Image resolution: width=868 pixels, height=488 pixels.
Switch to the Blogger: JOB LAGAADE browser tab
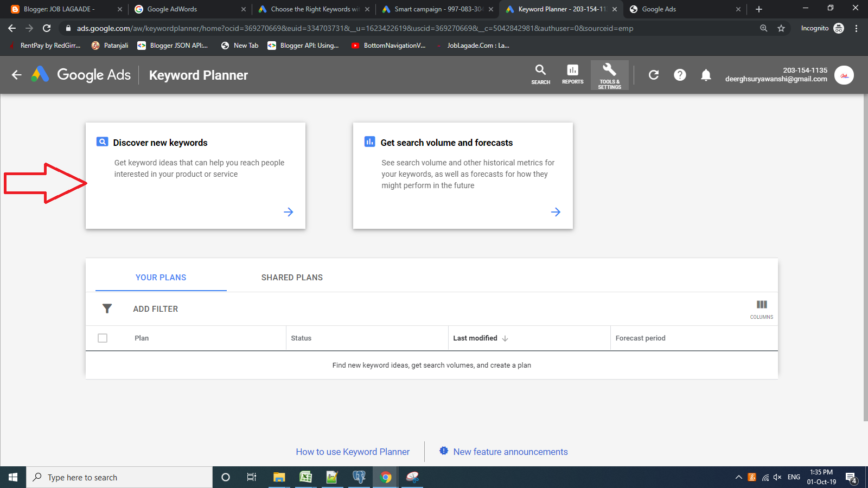pyautogui.click(x=65, y=9)
